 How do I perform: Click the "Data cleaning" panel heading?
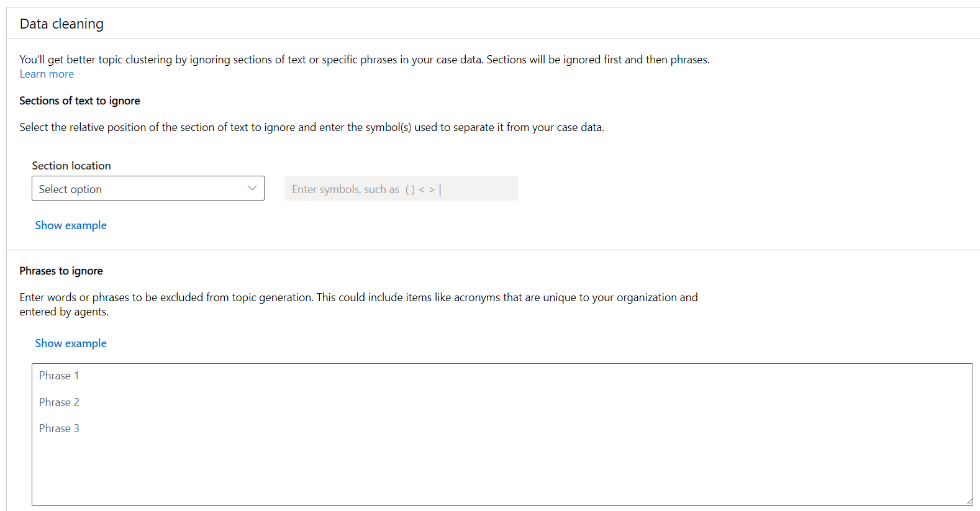pyautogui.click(x=61, y=24)
